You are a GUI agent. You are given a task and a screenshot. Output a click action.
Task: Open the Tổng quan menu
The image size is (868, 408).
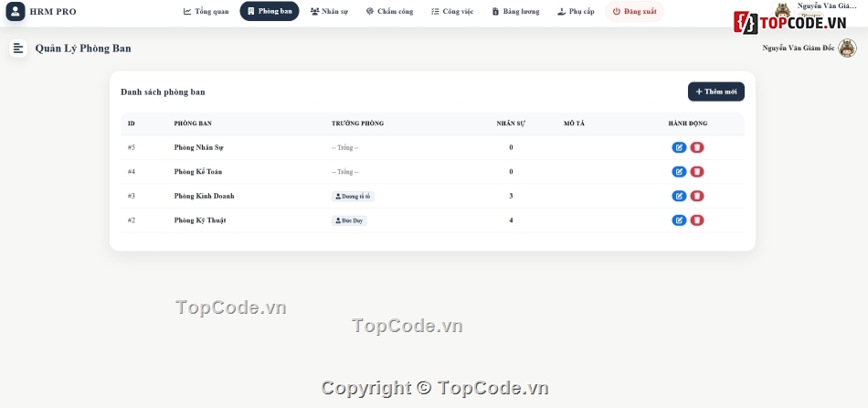(206, 11)
